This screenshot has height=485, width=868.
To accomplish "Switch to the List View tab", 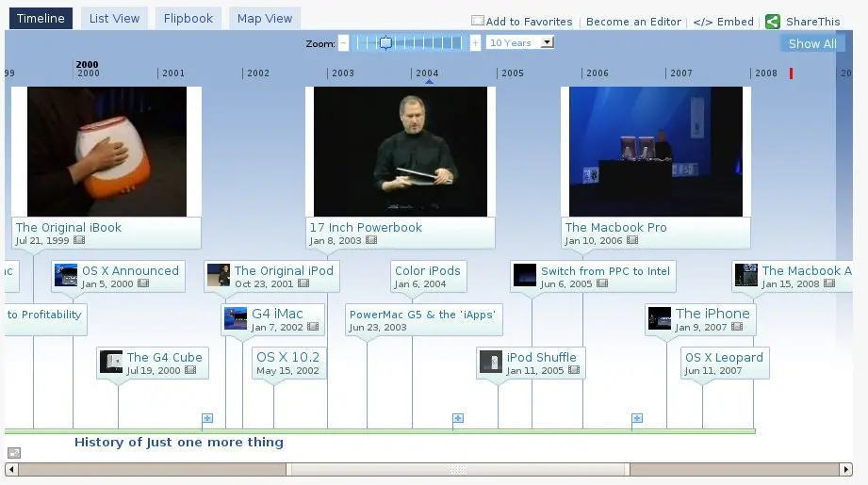I will 115,18.
